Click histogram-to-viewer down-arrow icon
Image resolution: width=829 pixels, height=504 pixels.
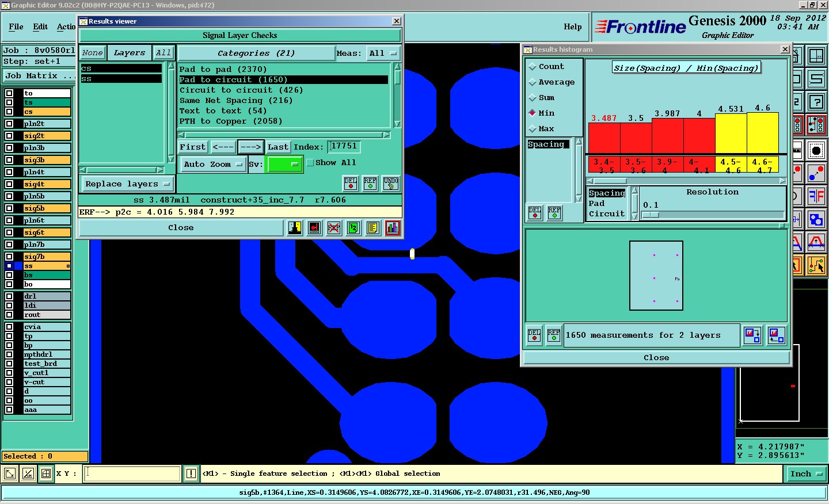752,335
